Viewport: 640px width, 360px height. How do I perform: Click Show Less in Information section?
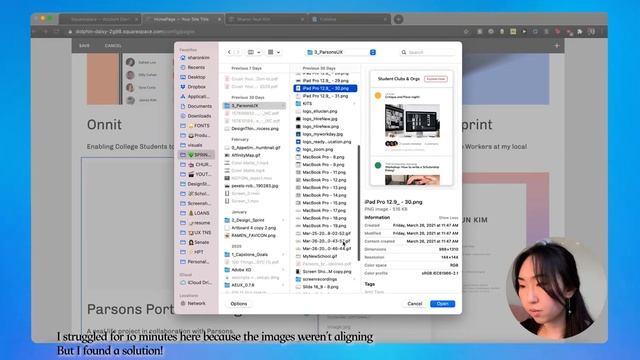(x=448, y=218)
